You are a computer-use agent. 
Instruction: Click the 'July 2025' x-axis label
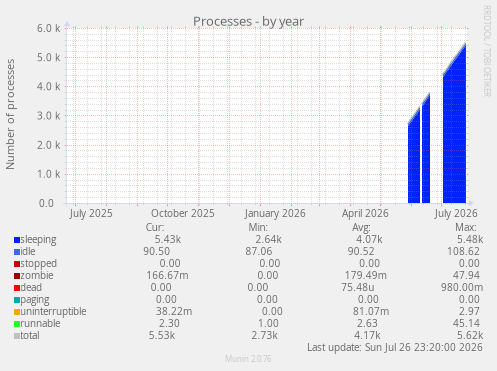[x=91, y=214]
